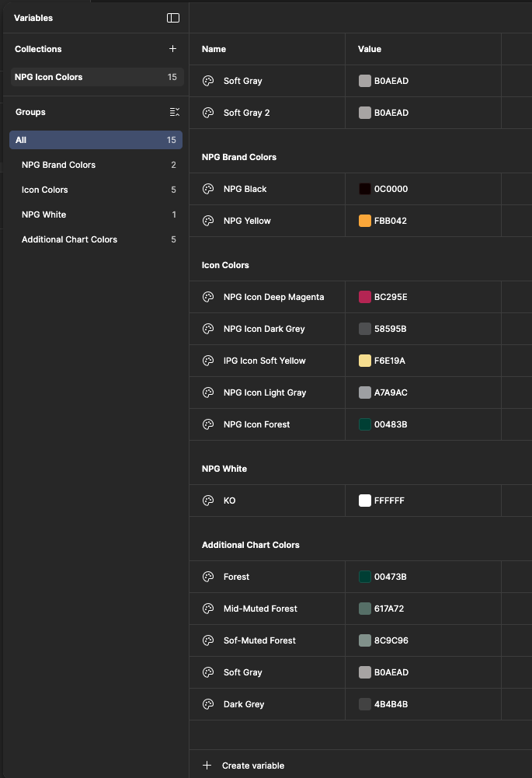
Task: Click palette icon beside NPG Icon Light Gray
Action: (208, 392)
